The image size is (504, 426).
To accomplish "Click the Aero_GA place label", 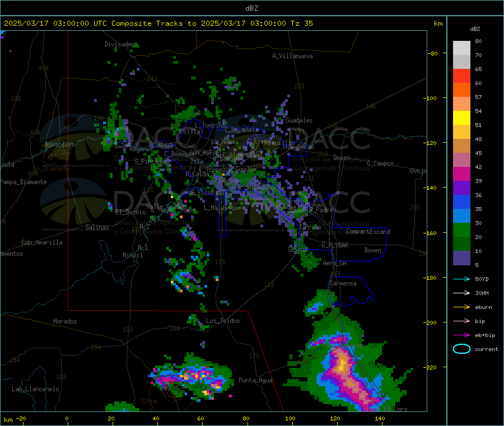I will [x=334, y=263].
